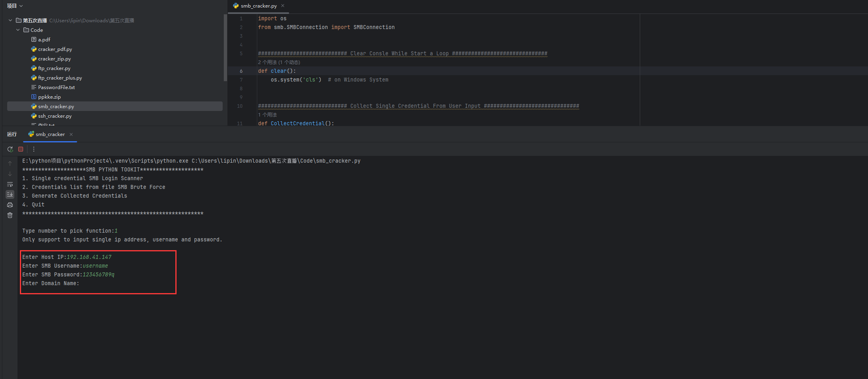Viewport: 868px width, 379px height.
Task: Open ssh_cracker.py file
Action: pyautogui.click(x=55, y=116)
